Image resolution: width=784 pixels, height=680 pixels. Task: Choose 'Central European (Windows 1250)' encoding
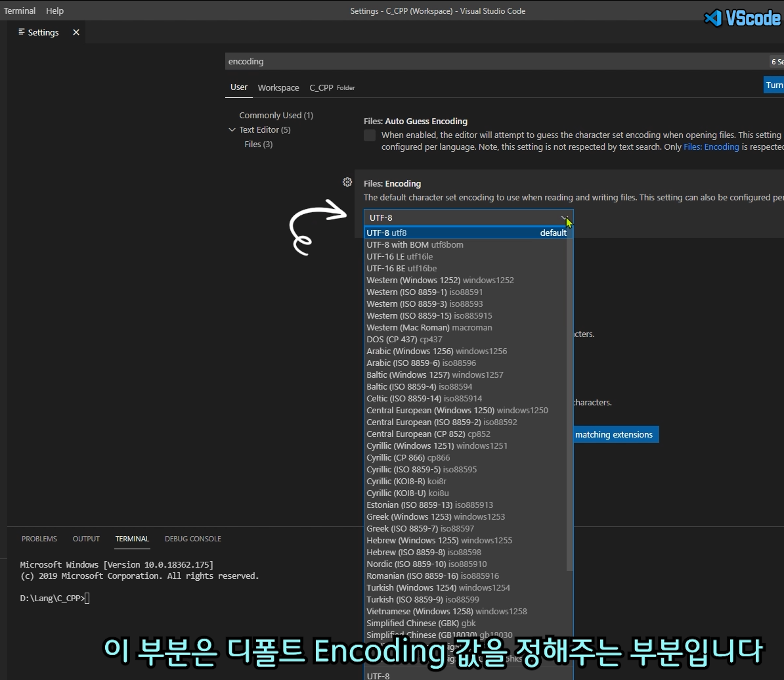click(466, 411)
